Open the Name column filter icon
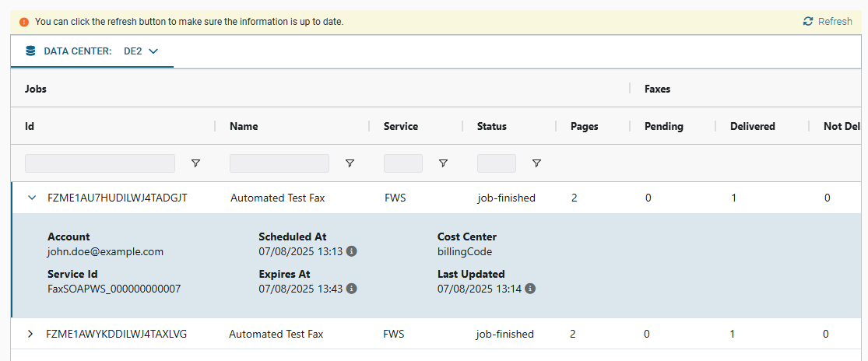Image resolution: width=868 pixels, height=361 pixels. coord(350,163)
